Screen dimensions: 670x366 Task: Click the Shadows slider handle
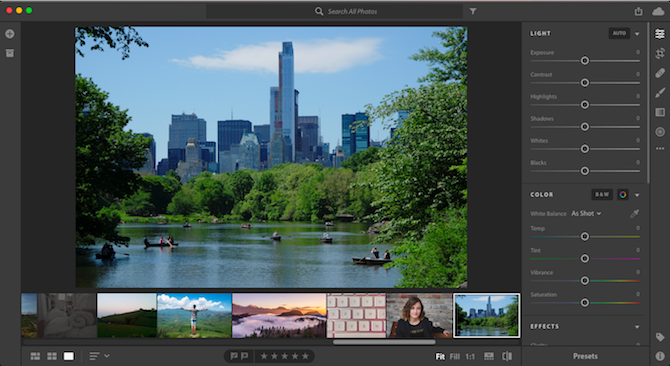tap(585, 127)
